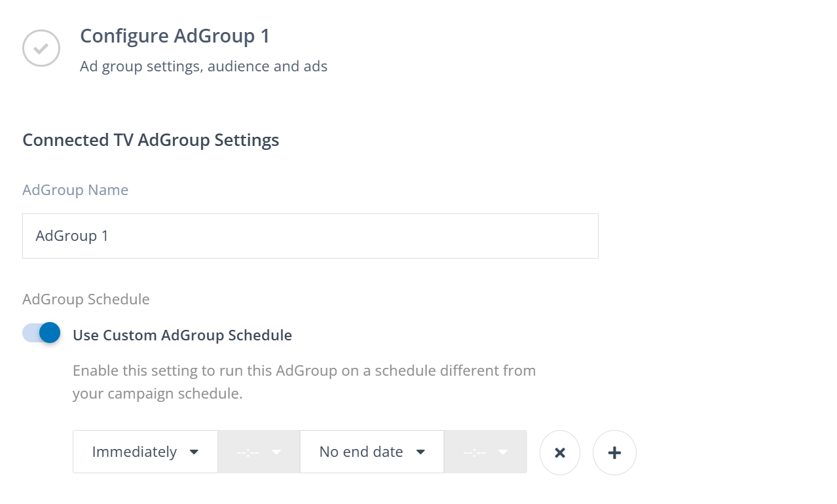
Task: Open the No end date dropdown
Action: [362, 452]
